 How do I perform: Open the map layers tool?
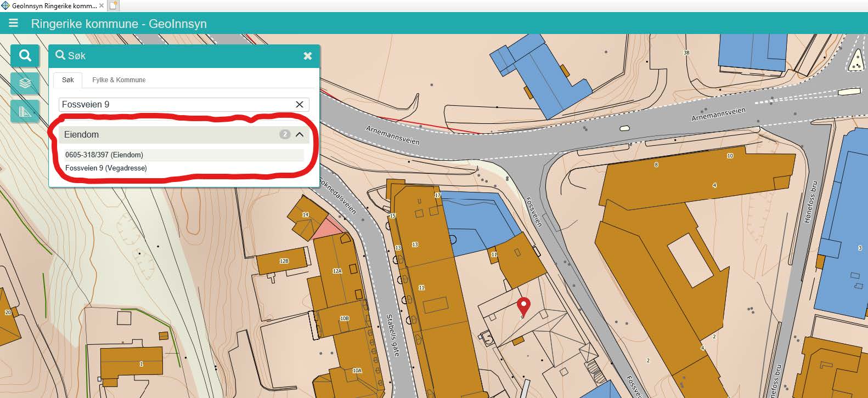click(25, 83)
